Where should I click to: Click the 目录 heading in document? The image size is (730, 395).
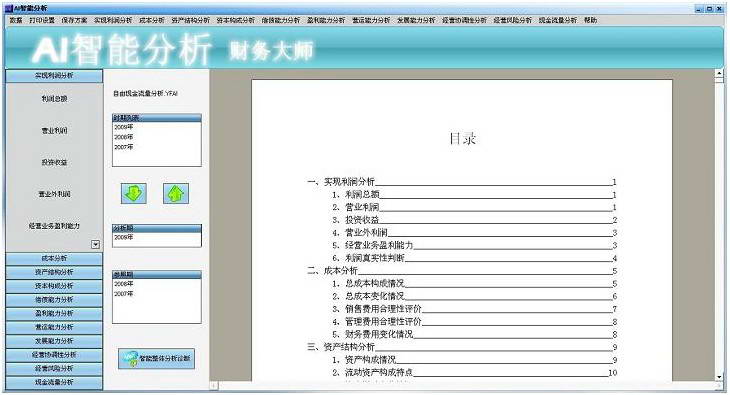[x=462, y=138]
